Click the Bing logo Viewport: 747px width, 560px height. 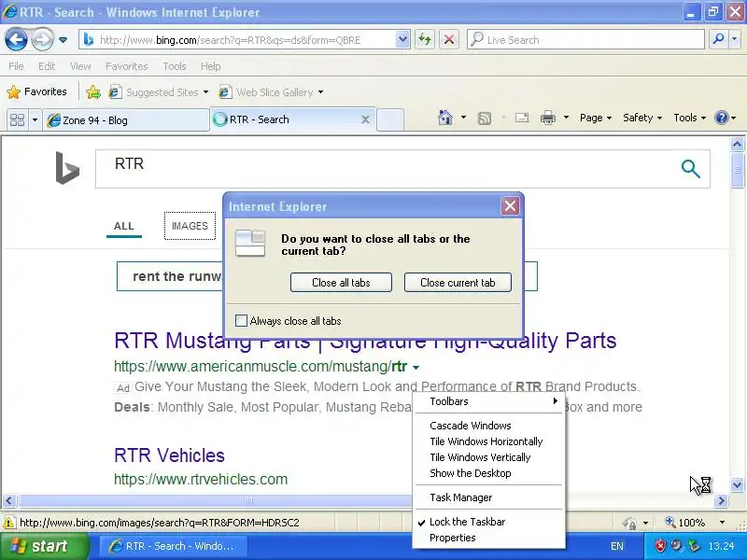(67, 168)
